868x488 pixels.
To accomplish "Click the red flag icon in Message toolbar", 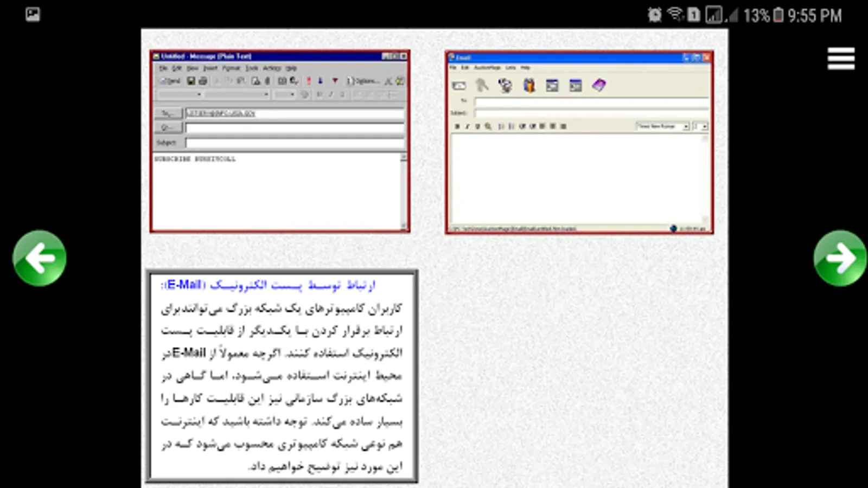I will (335, 81).
